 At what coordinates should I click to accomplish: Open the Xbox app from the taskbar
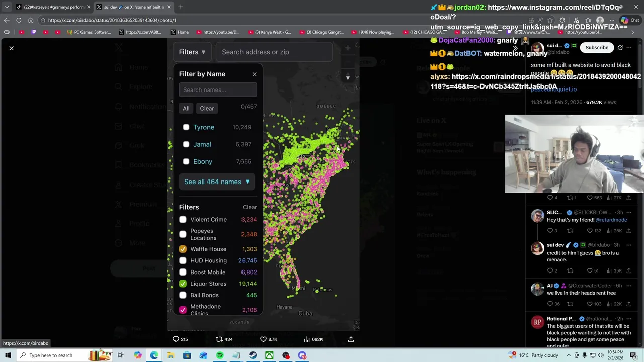point(269,355)
